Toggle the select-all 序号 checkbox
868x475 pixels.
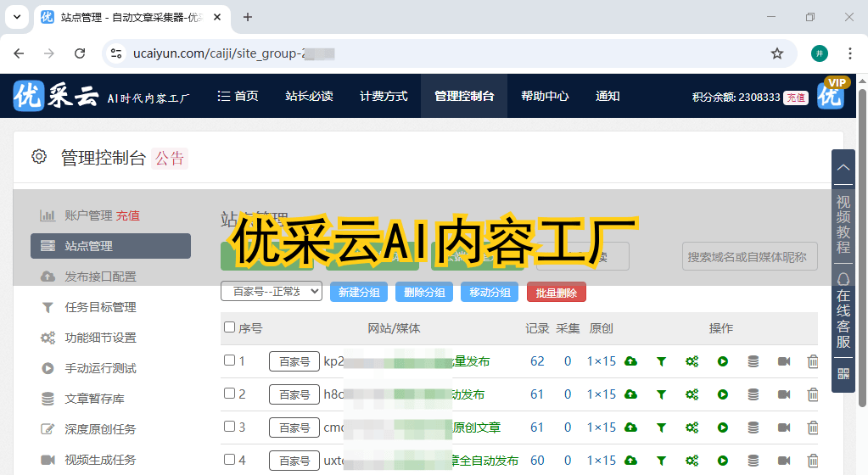229,327
